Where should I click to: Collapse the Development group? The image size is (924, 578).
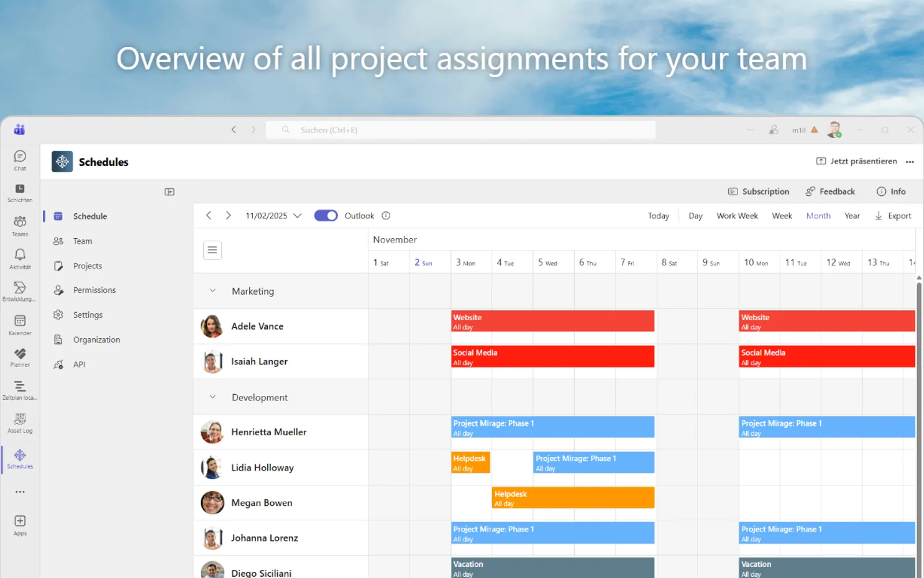[x=213, y=397]
